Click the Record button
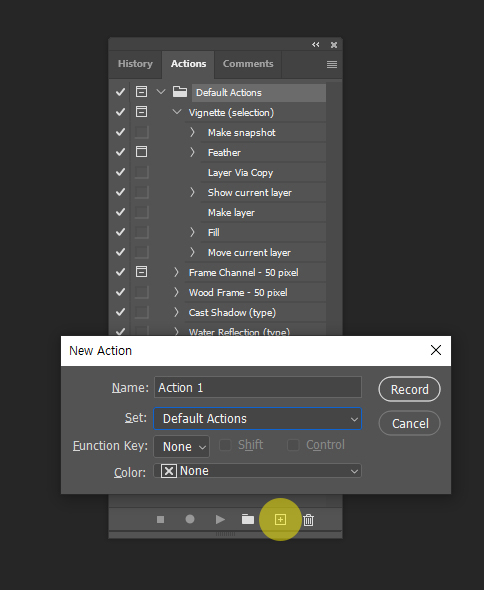The image size is (484, 590). click(x=409, y=389)
